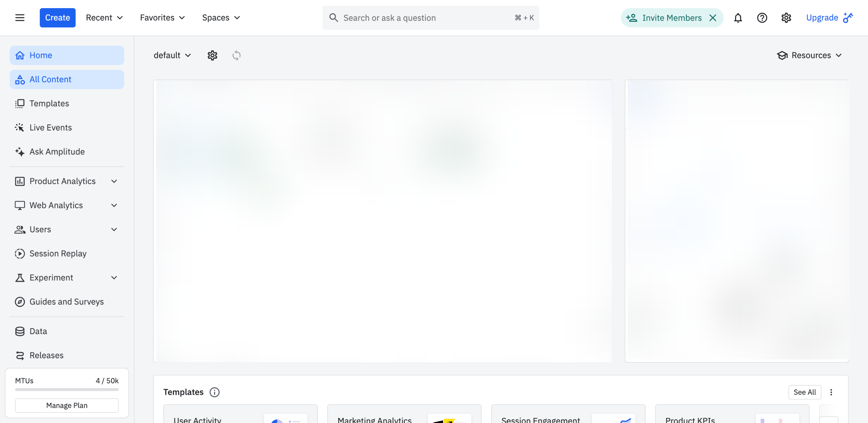
Task: Expand the Web Analytics section
Action: click(114, 205)
